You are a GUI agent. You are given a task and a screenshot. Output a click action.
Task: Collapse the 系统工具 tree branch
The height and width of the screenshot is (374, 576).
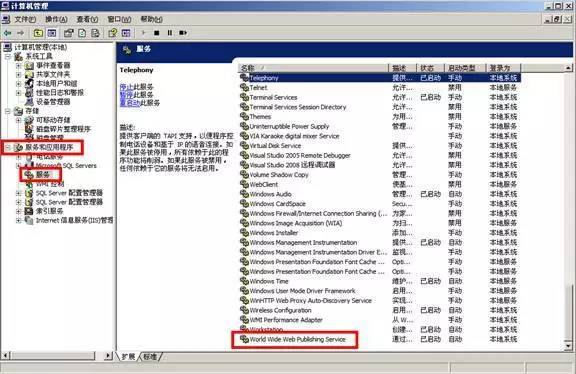point(8,56)
